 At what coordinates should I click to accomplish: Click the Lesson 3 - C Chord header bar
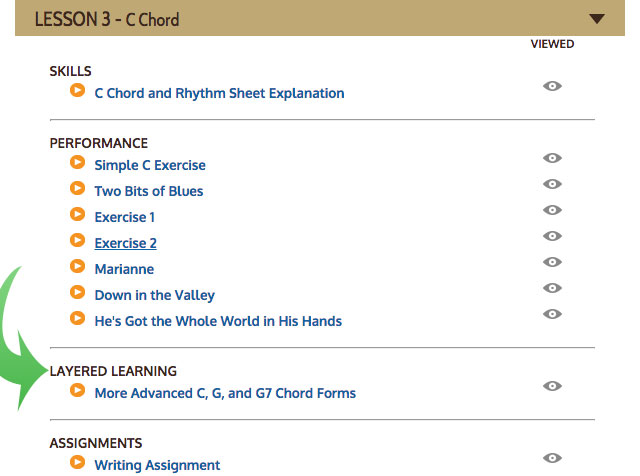click(x=300, y=18)
